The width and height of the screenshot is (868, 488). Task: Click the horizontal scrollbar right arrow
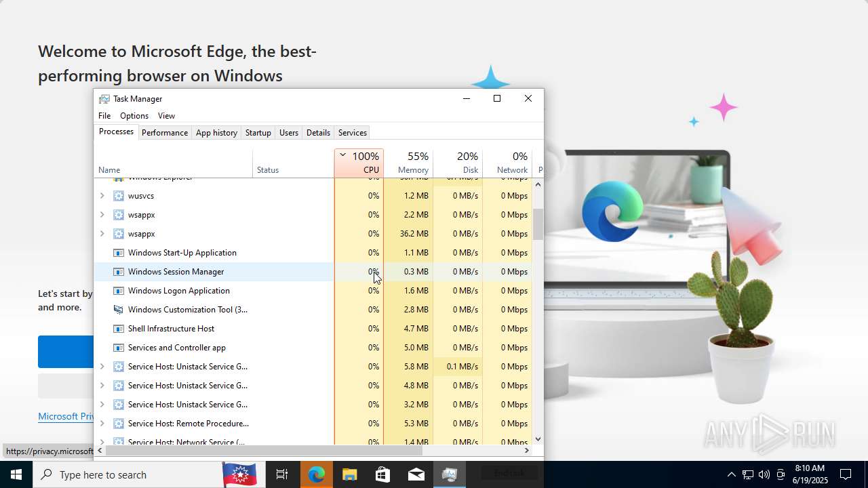click(527, 450)
